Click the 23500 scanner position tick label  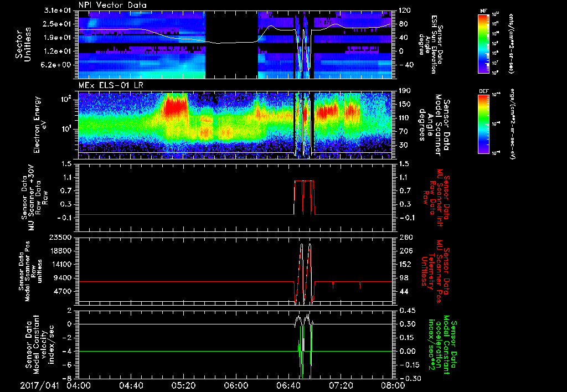[x=61, y=237]
